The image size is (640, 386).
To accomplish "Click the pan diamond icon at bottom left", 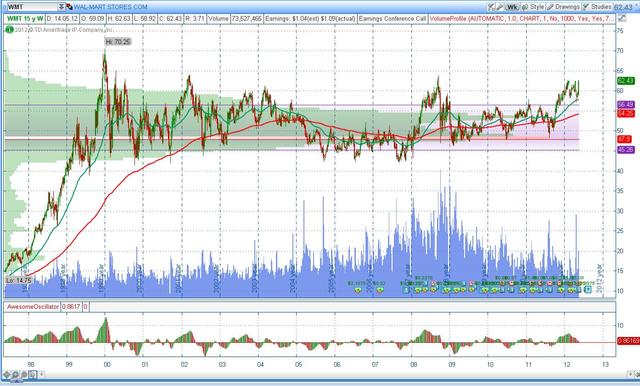I will pyautogui.click(x=7, y=374).
